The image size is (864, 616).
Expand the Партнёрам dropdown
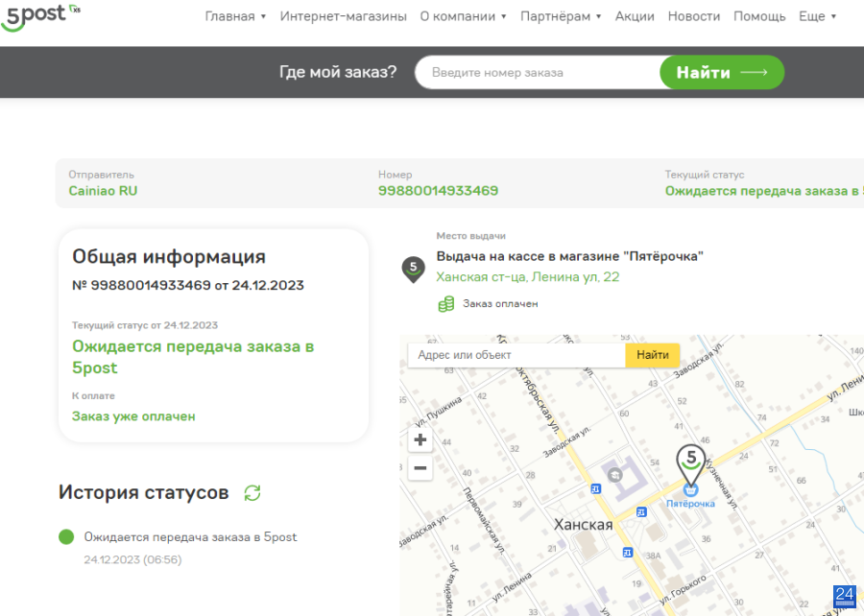pyautogui.click(x=561, y=16)
